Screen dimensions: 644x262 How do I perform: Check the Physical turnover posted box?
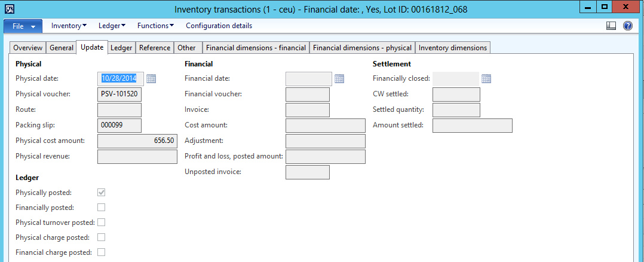coord(102,223)
